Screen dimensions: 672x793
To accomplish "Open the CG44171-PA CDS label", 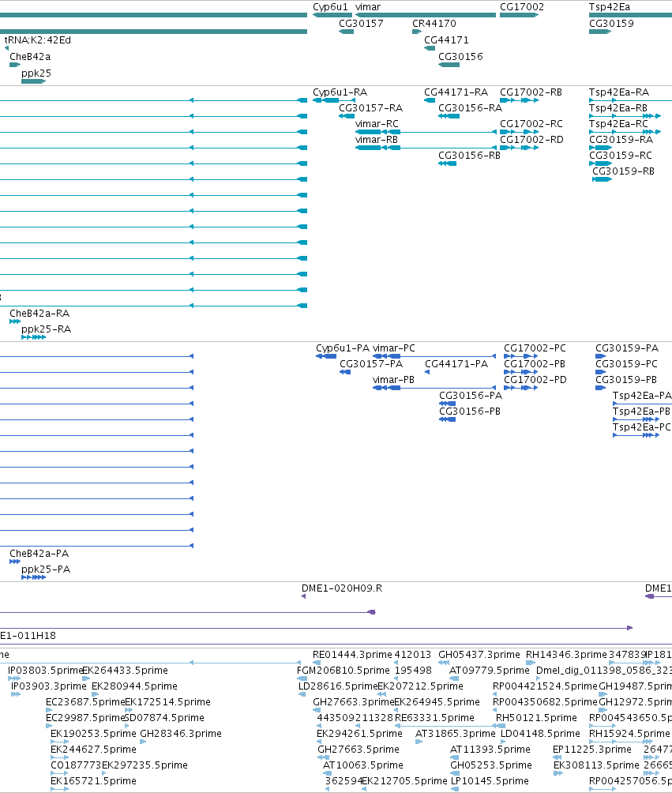I will click(x=456, y=364).
